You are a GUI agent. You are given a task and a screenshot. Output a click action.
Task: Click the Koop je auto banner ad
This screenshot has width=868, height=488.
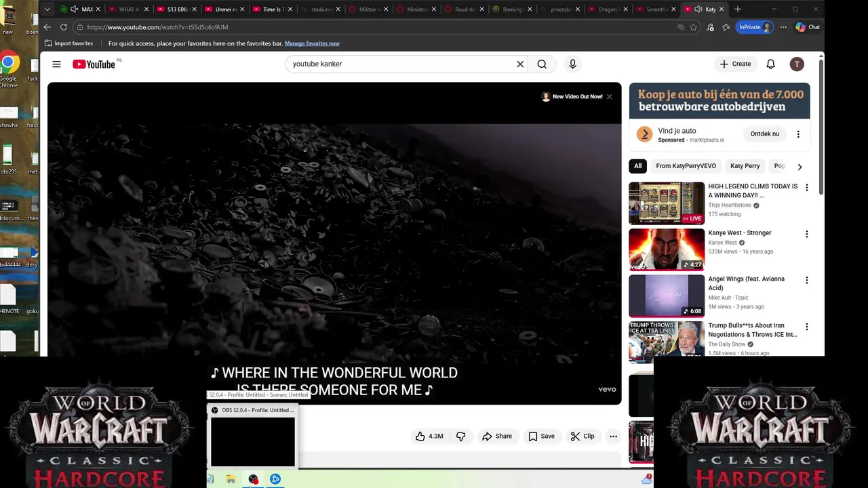[x=719, y=101]
